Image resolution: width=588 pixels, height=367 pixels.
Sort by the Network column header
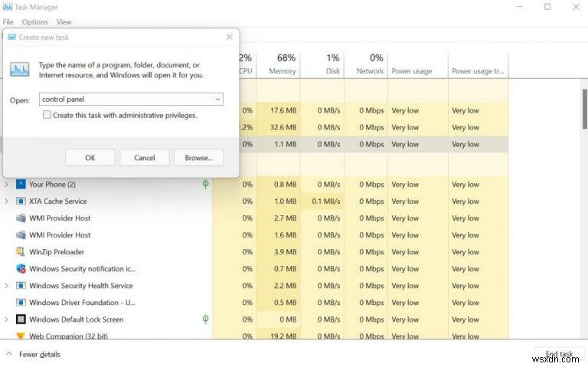tap(366, 64)
